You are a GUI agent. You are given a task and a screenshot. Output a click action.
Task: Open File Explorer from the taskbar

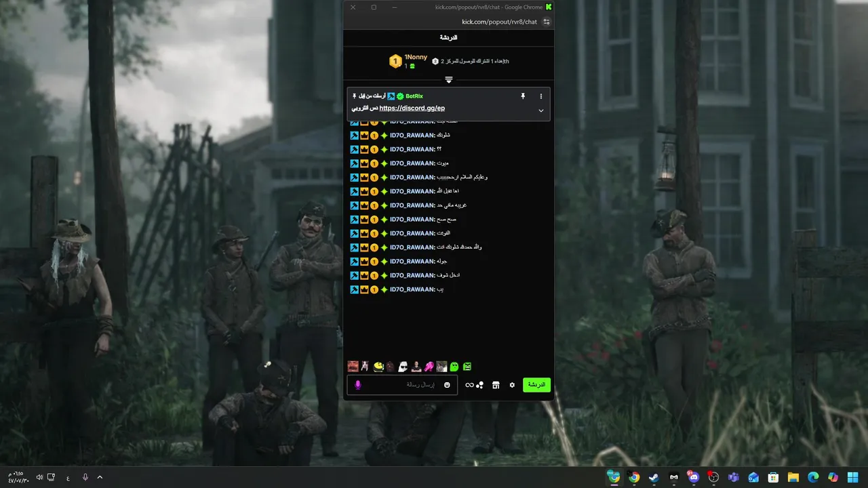[793, 477]
